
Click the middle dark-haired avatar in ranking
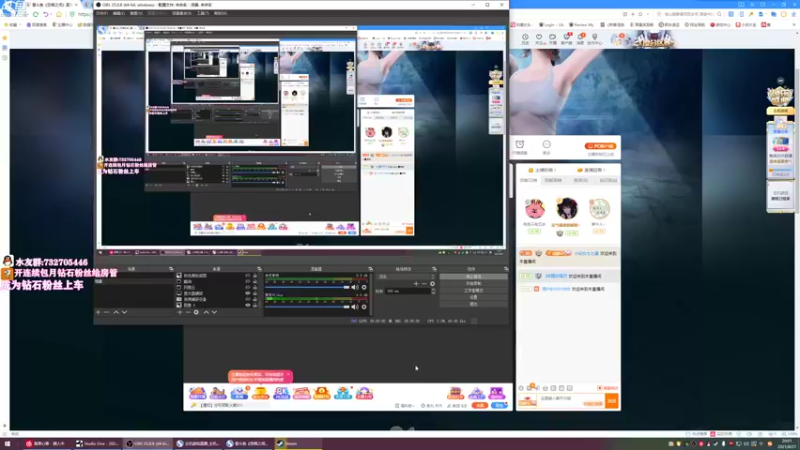point(567,208)
